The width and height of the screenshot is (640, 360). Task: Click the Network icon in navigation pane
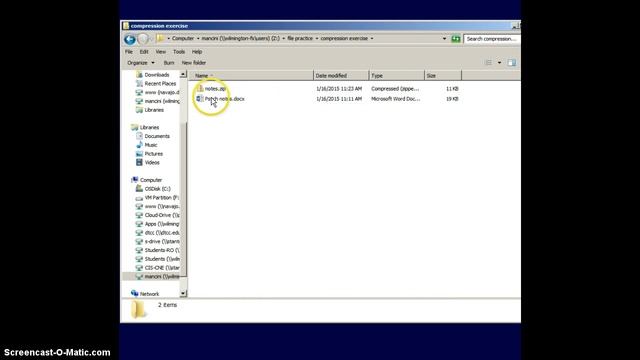[134, 293]
